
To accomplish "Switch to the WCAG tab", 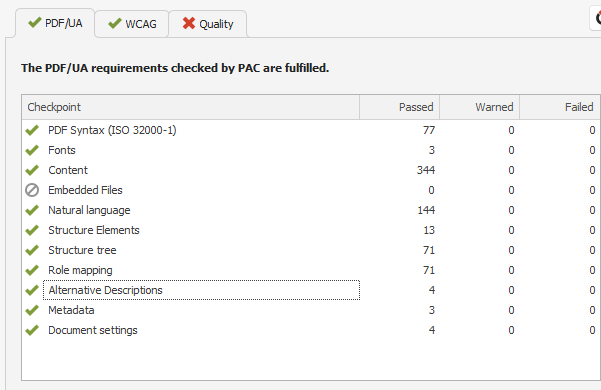I will (x=132, y=24).
